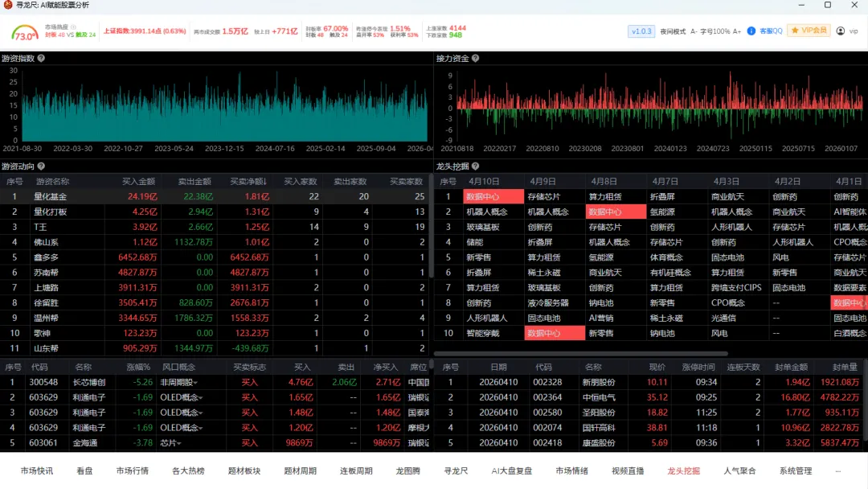Click highlighted 数据中心 cell under 4月9日
The height and width of the screenshot is (489, 868).
pyautogui.click(x=555, y=334)
